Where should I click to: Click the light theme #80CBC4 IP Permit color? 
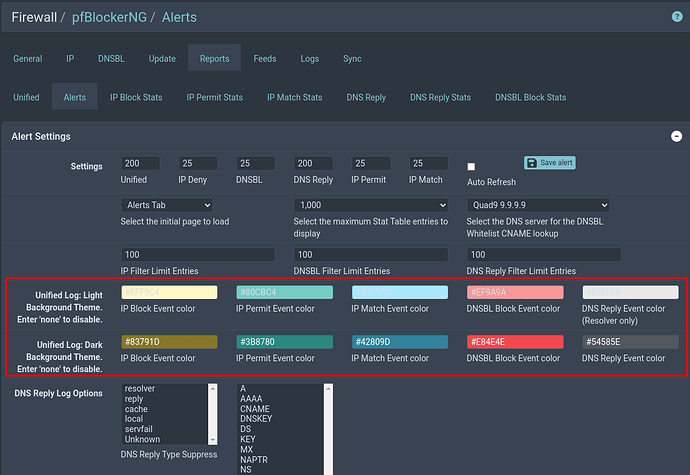pyautogui.click(x=285, y=292)
